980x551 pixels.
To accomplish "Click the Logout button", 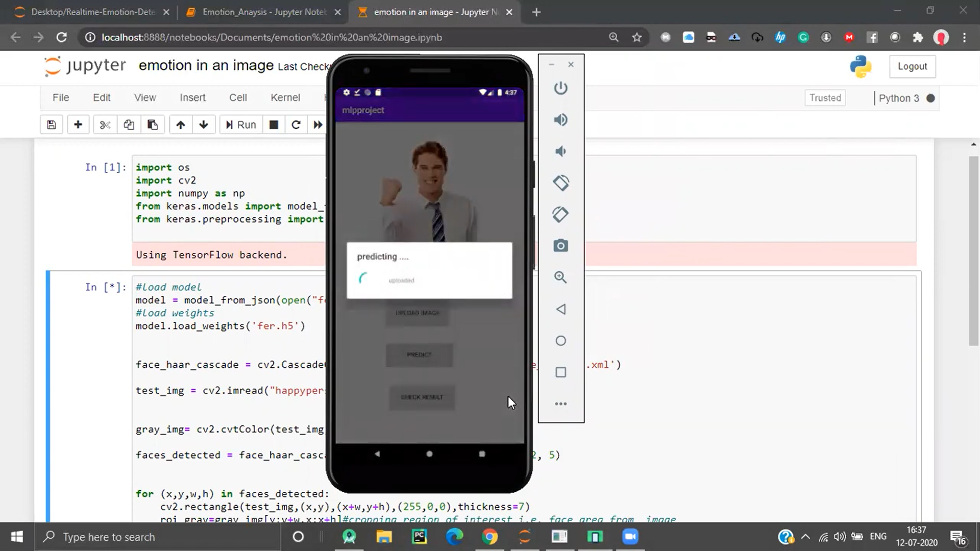I will pos(912,66).
